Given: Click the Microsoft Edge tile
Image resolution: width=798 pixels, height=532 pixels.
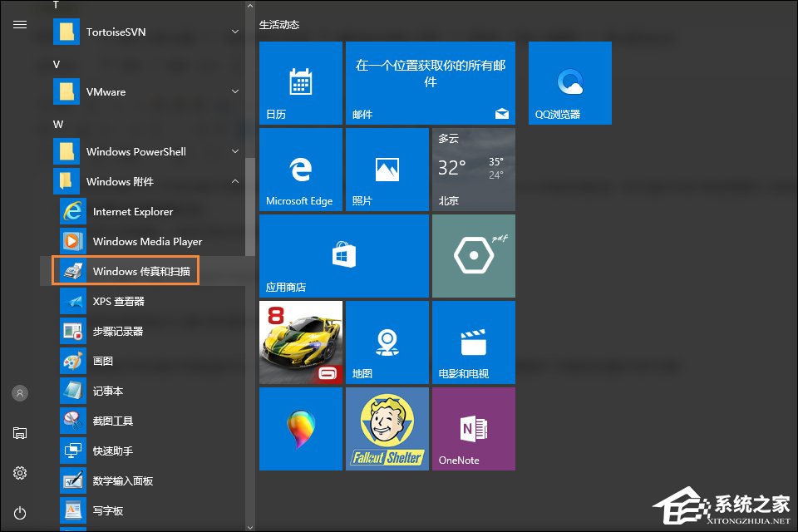Looking at the screenshot, I should click(300, 169).
